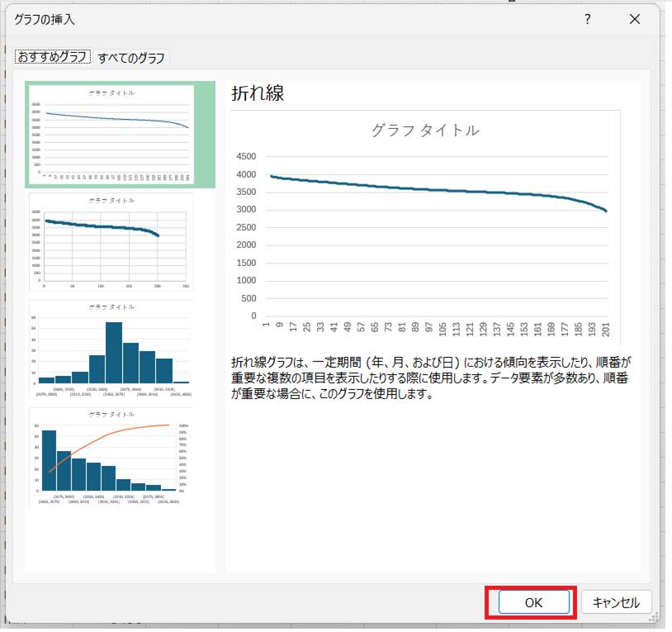
Task: Close the グラフの挿入 dialog with X
Action: (634, 19)
